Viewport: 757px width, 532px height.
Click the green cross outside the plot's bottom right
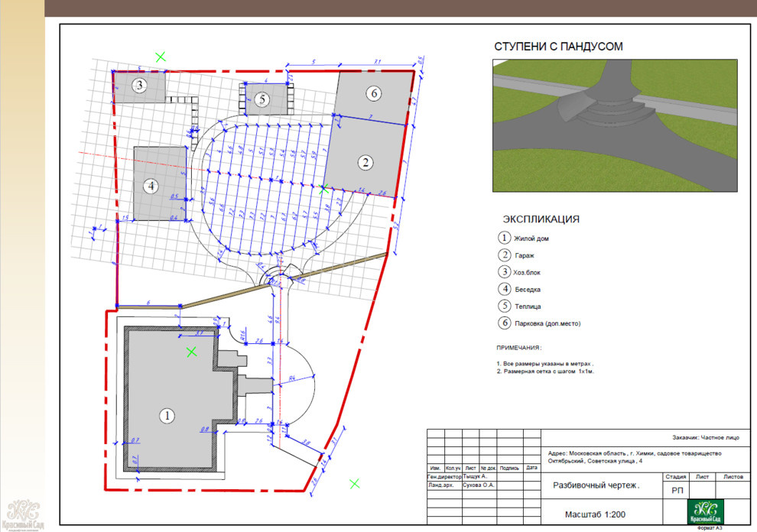[x=354, y=484]
